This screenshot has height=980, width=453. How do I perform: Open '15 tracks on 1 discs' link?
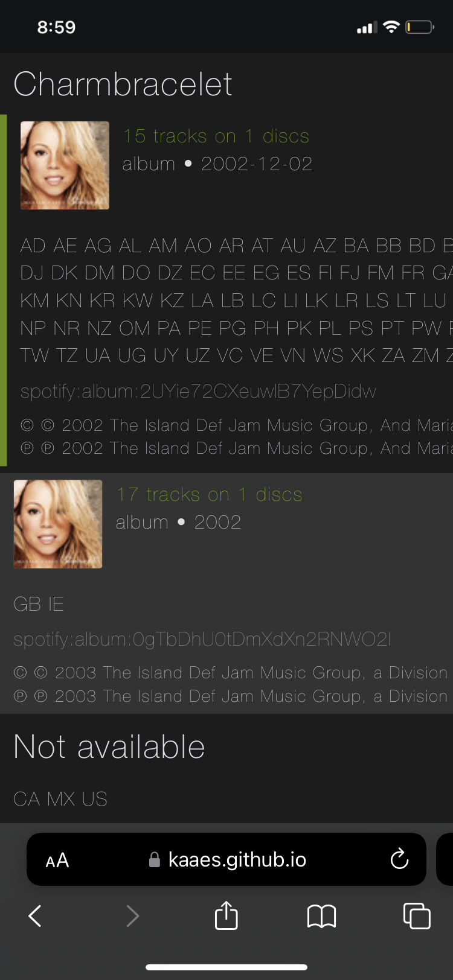tap(216, 136)
